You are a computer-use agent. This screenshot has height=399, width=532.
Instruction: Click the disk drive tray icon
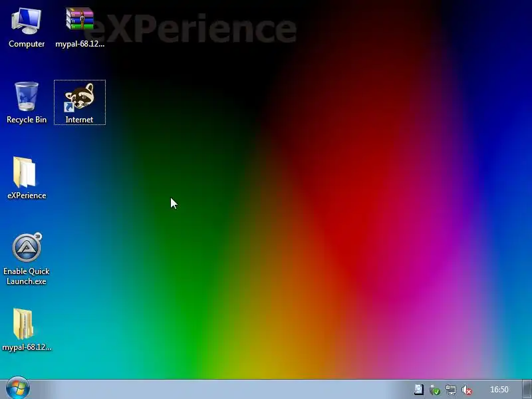tap(419, 390)
